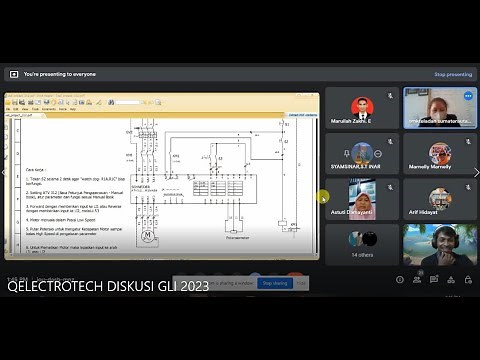This screenshot has height=360, width=480.
Task: Select the beach-background presenter video tile
Action: (440, 245)
